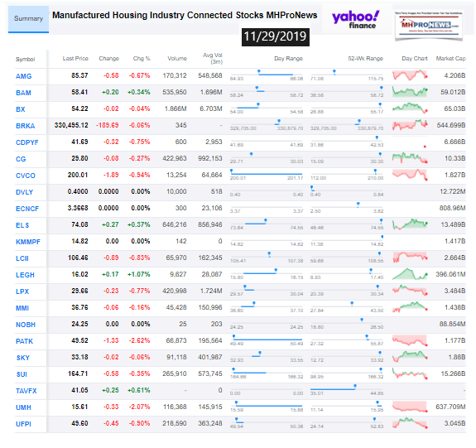476x448 pixels.
Task: Open the Summary tab
Action: click(28, 19)
